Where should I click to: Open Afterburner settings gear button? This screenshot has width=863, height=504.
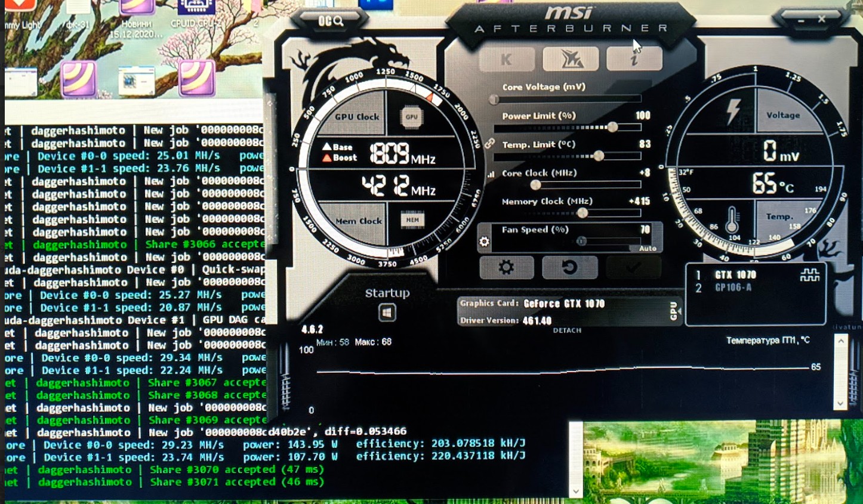[x=506, y=267]
